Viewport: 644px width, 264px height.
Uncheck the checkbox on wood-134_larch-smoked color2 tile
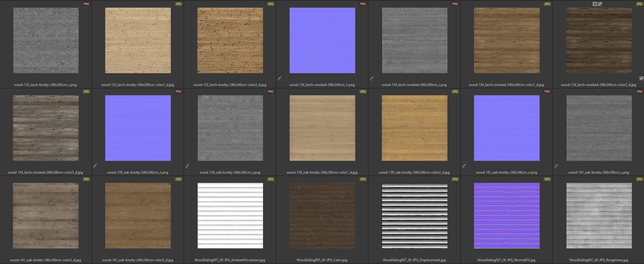point(641,79)
